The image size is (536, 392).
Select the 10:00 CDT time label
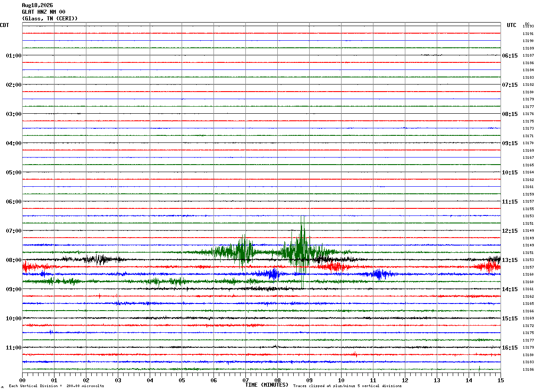[13, 319]
